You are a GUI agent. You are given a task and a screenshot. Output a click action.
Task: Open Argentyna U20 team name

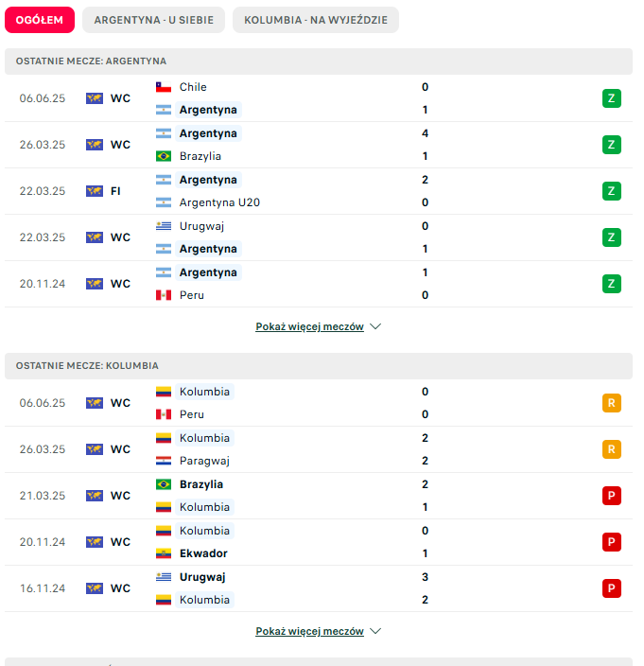click(x=219, y=202)
